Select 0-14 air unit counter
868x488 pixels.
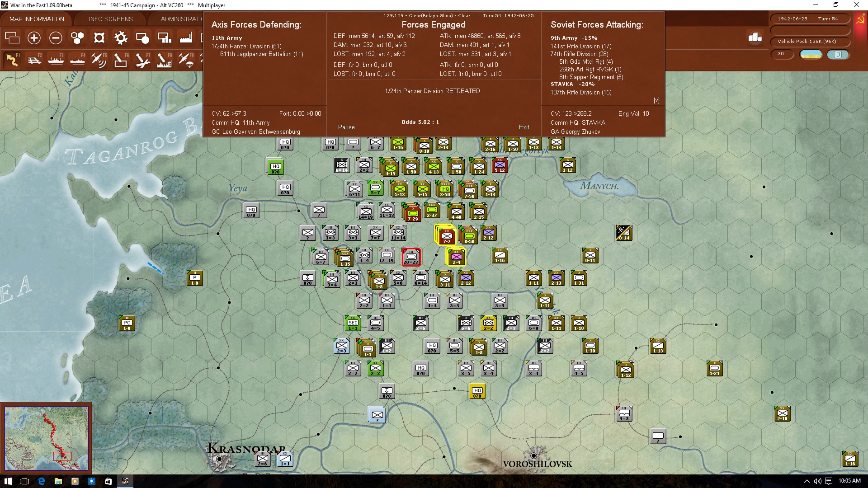(624, 233)
